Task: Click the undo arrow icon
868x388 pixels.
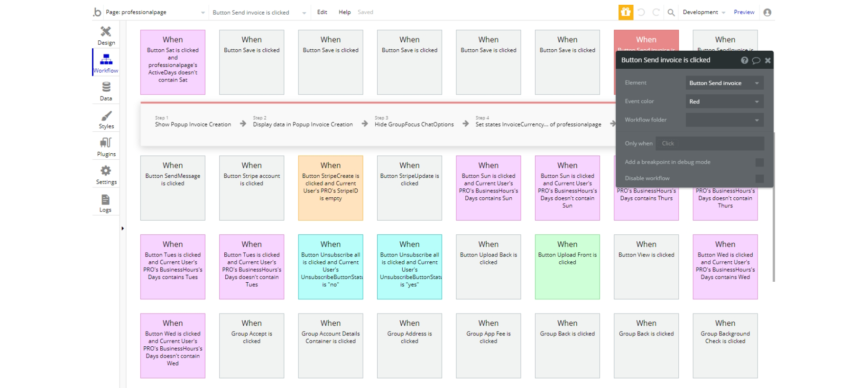Action: [641, 12]
